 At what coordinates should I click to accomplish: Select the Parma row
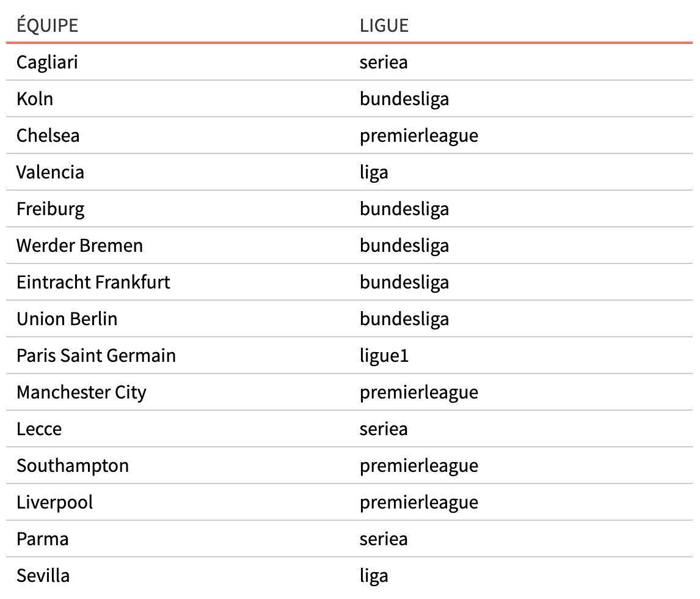coord(349,538)
